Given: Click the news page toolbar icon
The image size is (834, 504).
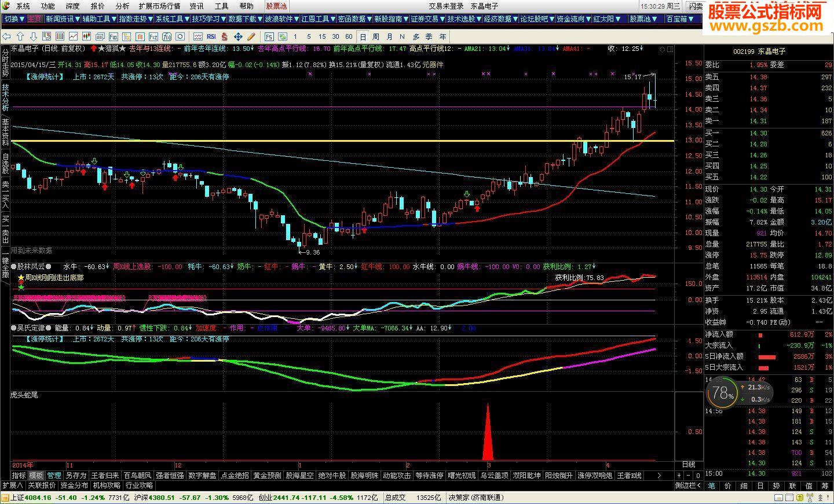Looking at the screenshot, I should pyautogui.click(x=100, y=36).
